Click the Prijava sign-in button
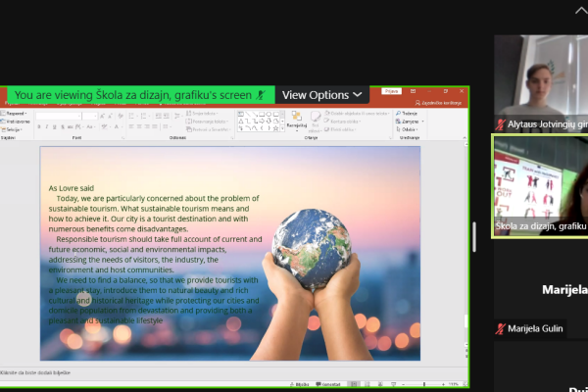Image resolution: width=588 pixels, height=392 pixels. (x=391, y=91)
